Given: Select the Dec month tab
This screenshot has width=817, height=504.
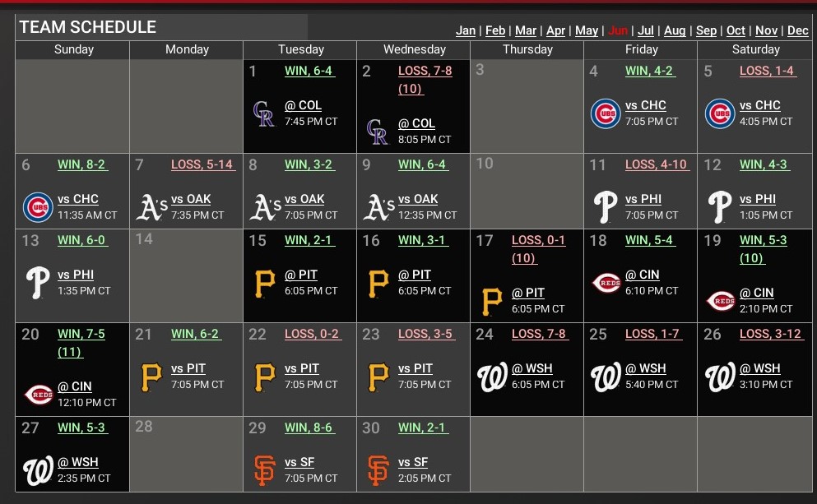Looking at the screenshot, I should pos(798,30).
